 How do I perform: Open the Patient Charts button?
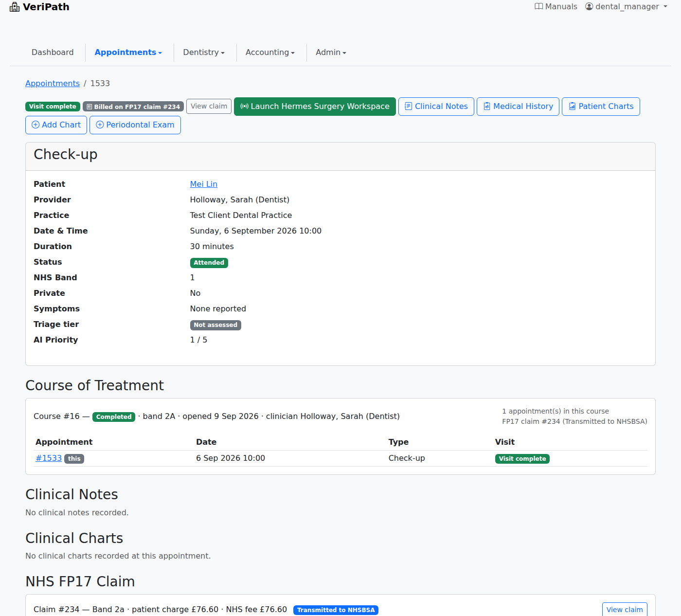[601, 106]
